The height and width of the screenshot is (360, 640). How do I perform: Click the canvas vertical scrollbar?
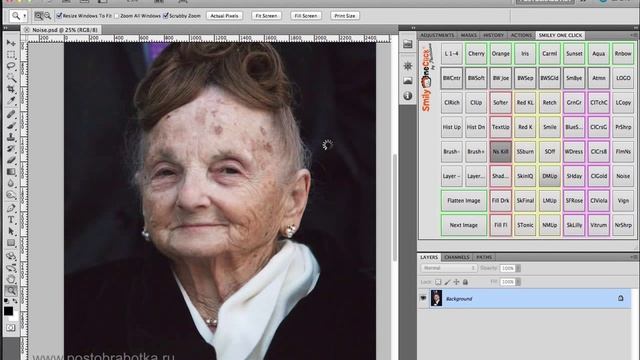click(394, 207)
